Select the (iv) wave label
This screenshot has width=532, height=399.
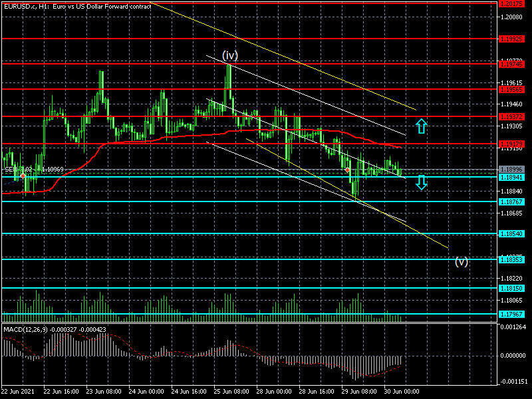coord(230,55)
